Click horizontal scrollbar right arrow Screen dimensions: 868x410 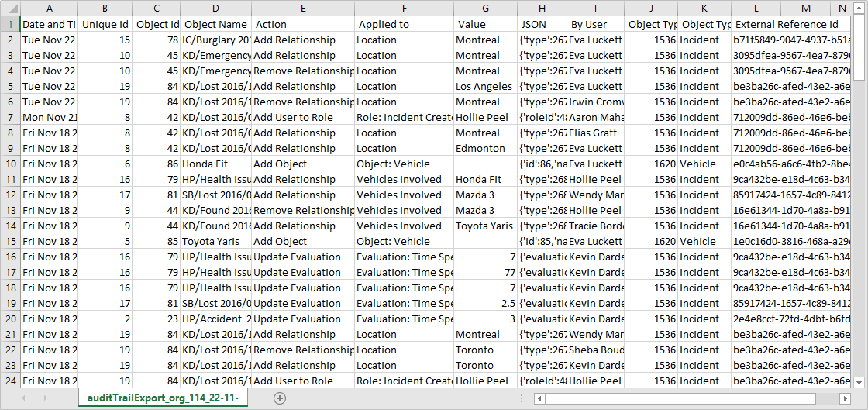tap(845, 398)
